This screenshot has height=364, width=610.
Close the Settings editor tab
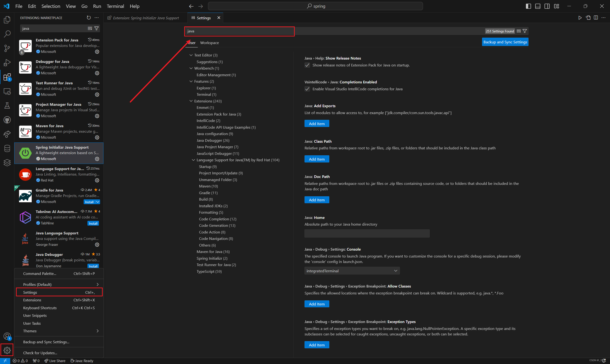click(x=219, y=18)
